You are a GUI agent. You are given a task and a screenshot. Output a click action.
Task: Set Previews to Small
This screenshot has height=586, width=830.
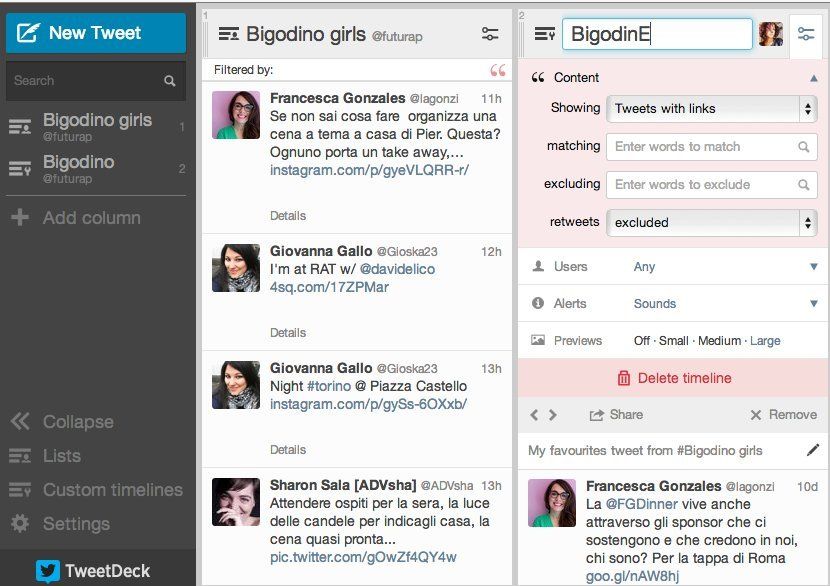point(673,341)
